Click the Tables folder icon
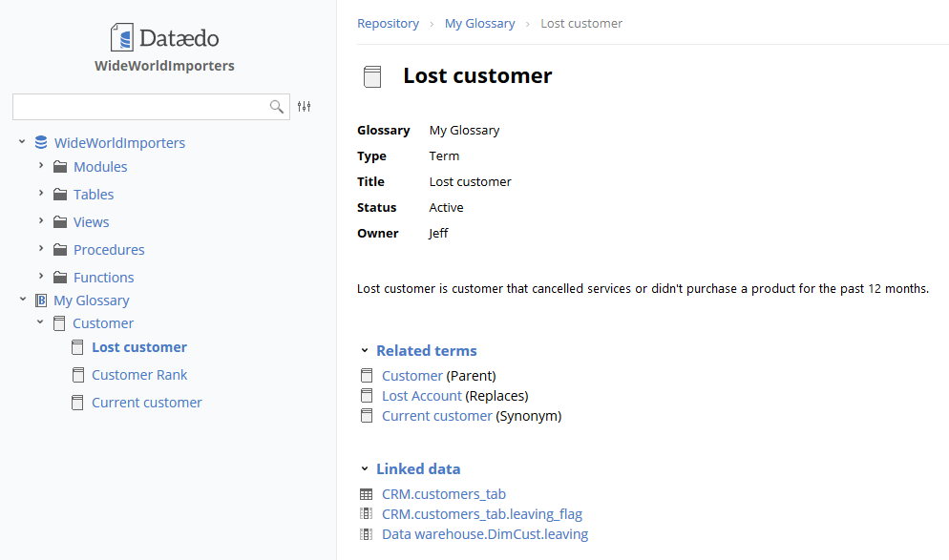This screenshot has width=949, height=560. coord(60,195)
